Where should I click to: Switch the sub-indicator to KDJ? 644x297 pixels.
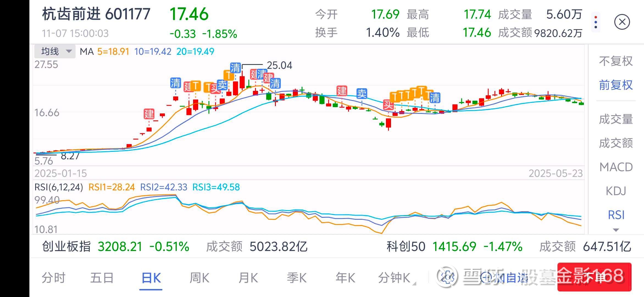click(616, 191)
